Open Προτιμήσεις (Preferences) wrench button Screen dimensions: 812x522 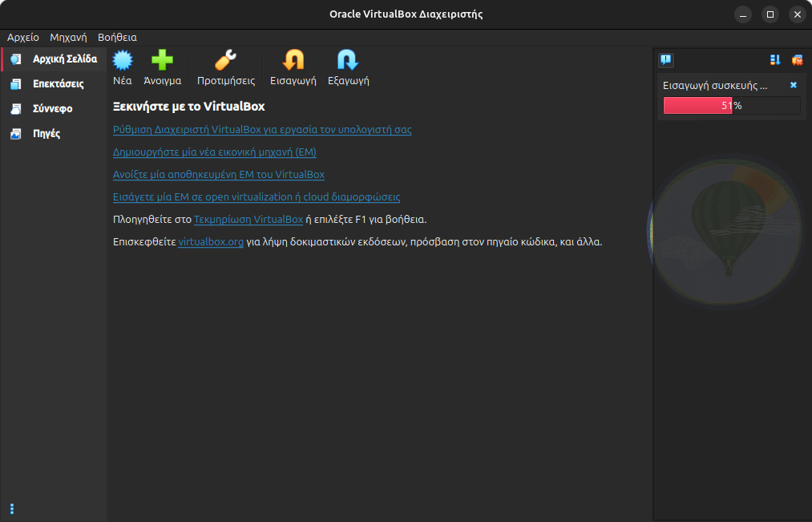pos(226,68)
